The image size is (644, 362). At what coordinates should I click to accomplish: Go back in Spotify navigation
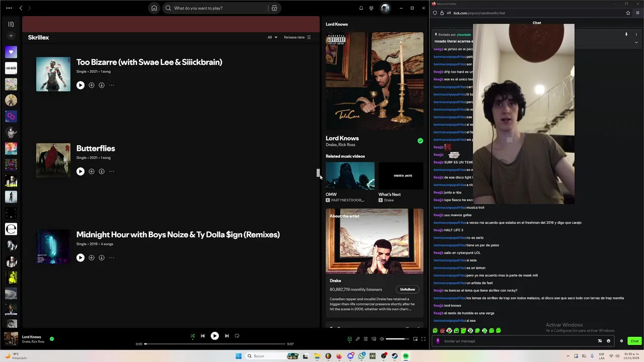(21, 8)
